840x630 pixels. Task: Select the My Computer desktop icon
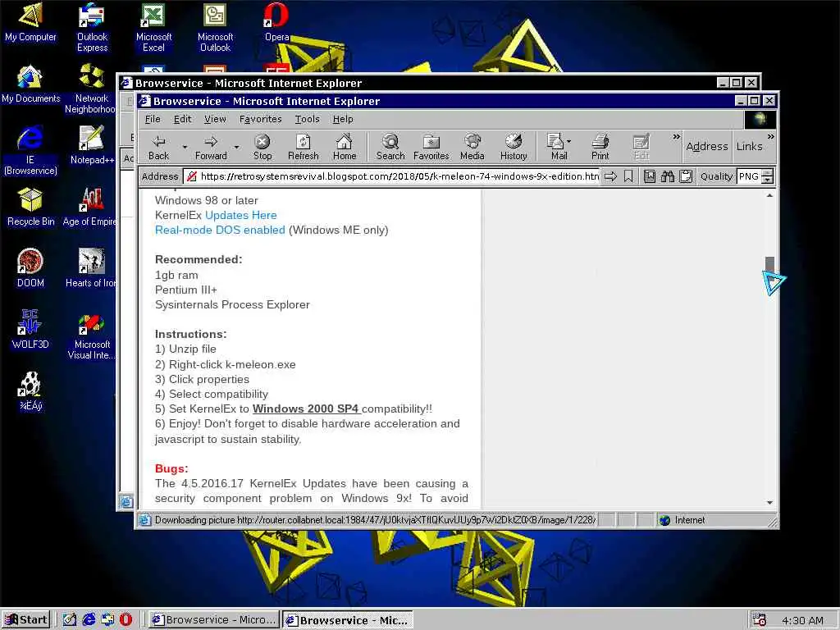click(x=30, y=22)
